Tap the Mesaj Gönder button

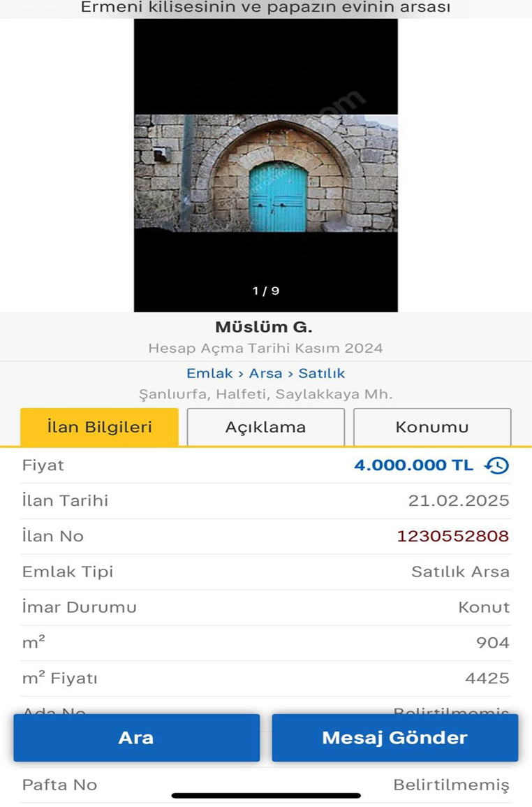click(394, 738)
